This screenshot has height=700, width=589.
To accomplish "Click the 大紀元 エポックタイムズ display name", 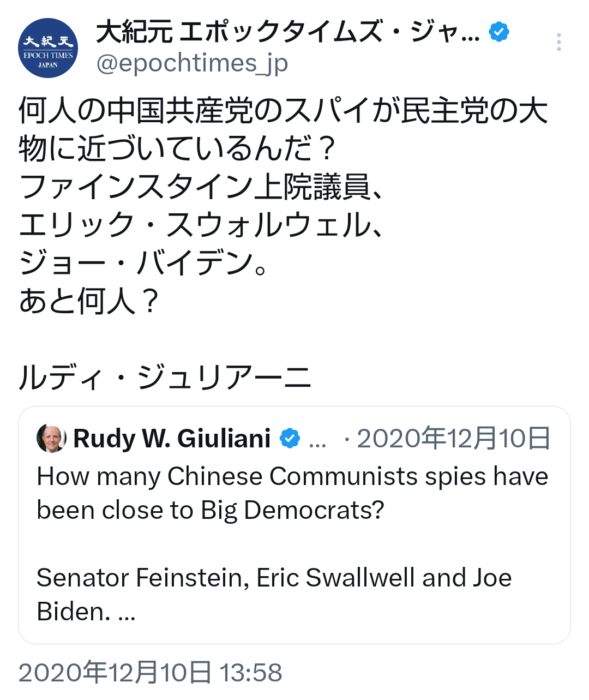I will click(x=287, y=32).
